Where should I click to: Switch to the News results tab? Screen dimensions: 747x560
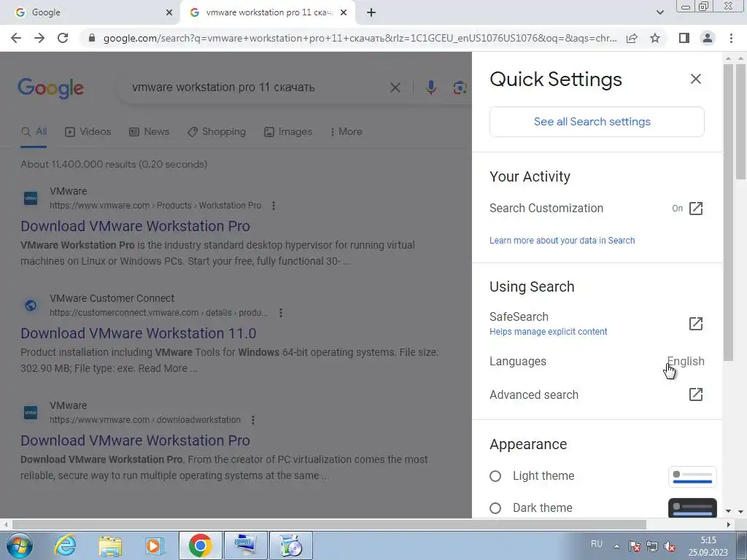[x=149, y=132]
